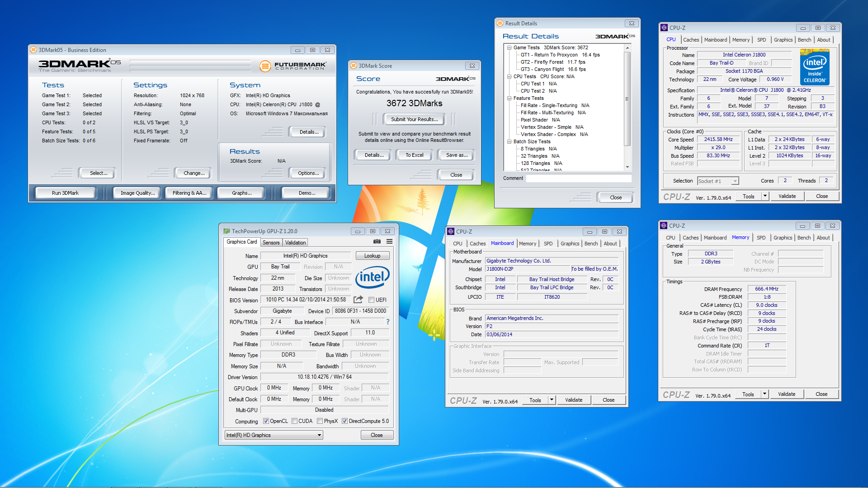Select 'GT2 - Firefly Forest' result row
Screen dimensions: 868x488
(552, 62)
